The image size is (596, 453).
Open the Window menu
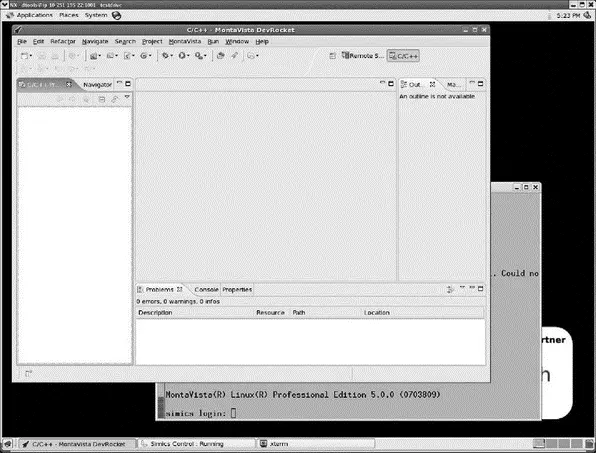tap(237, 41)
